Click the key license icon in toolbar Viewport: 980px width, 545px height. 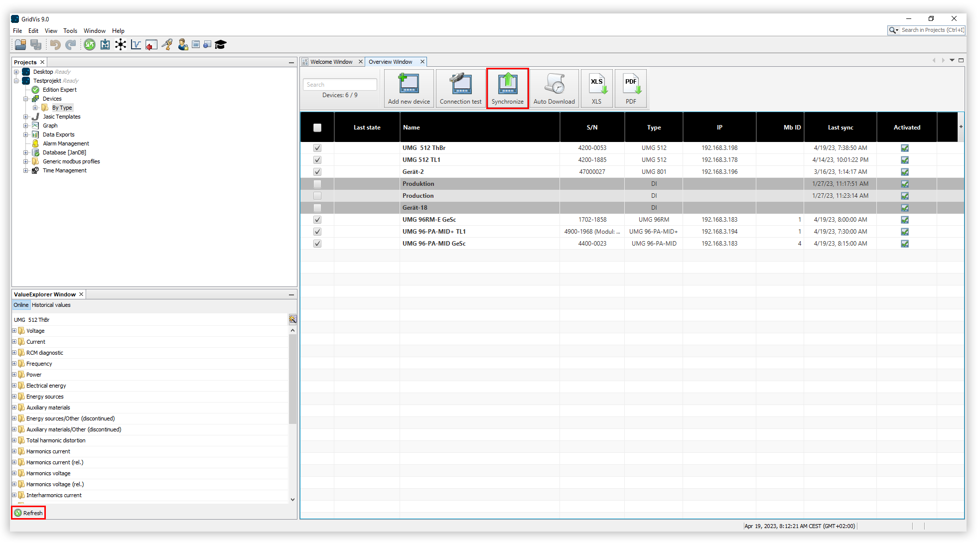(x=167, y=45)
